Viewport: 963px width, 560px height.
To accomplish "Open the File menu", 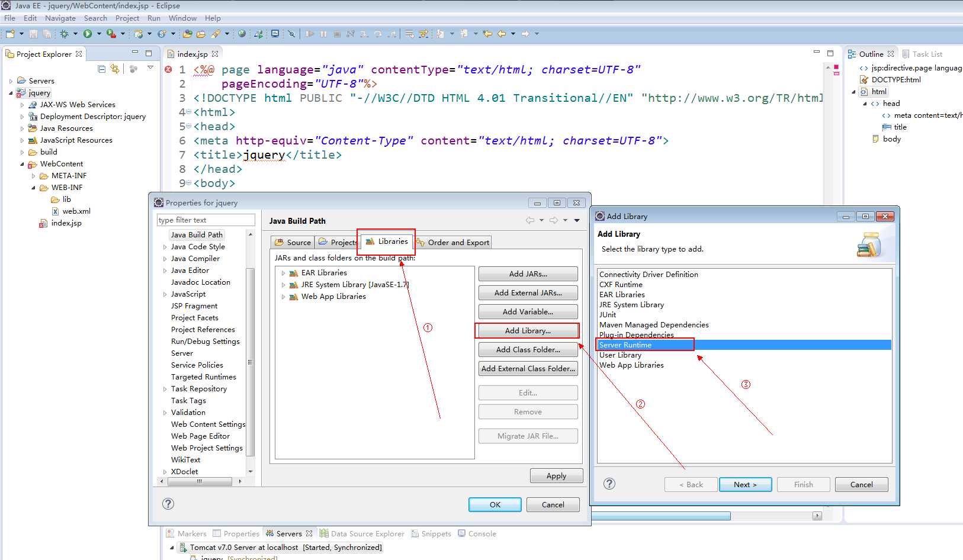I will [x=10, y=18].
